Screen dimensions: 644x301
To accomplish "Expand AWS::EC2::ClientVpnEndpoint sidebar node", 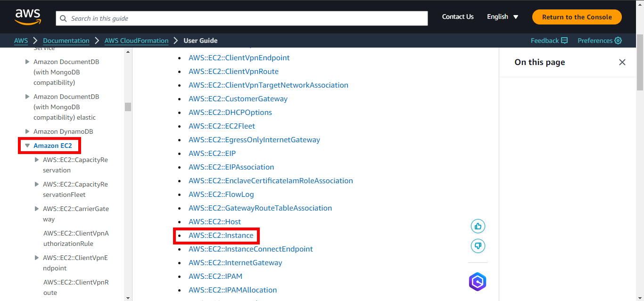I will click(37, 258).
